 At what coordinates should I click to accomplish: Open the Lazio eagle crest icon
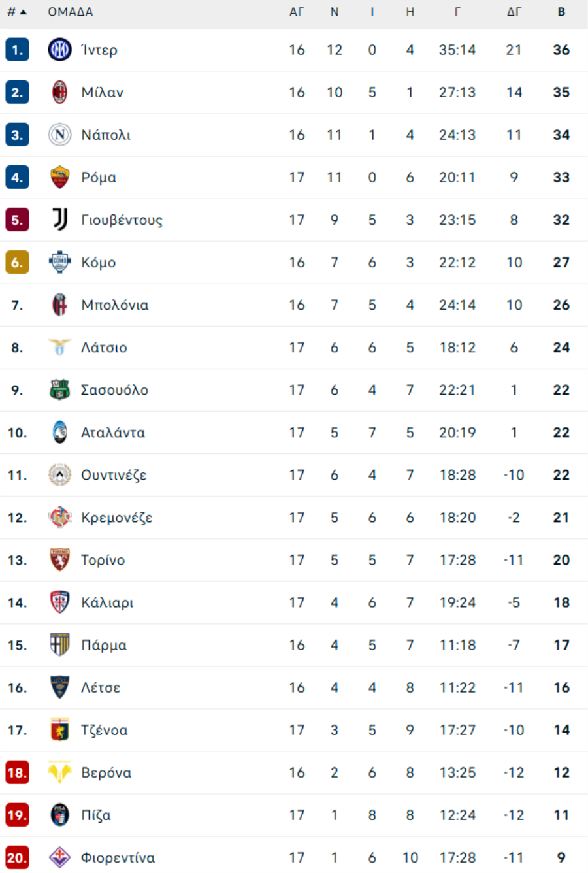[x=59, y=348]
